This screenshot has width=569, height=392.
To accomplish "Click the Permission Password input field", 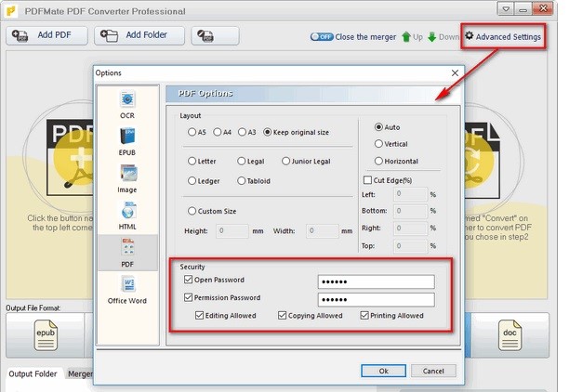I will pyautogui.click(x=377, y=299).
